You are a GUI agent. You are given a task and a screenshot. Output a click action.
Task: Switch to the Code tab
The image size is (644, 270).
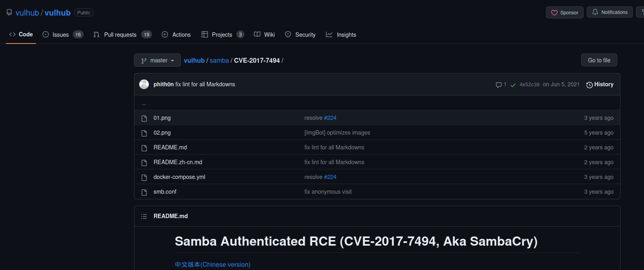coord(21,34)
